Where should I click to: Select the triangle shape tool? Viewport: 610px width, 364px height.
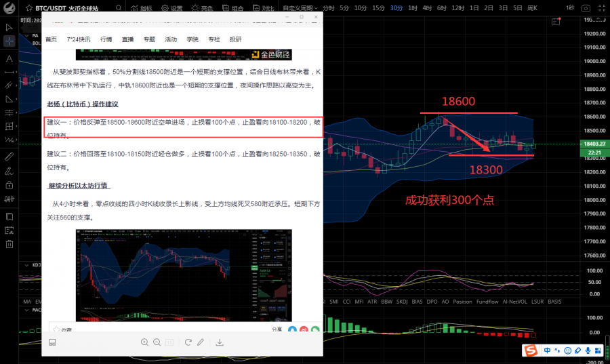[x=9, y=99]
